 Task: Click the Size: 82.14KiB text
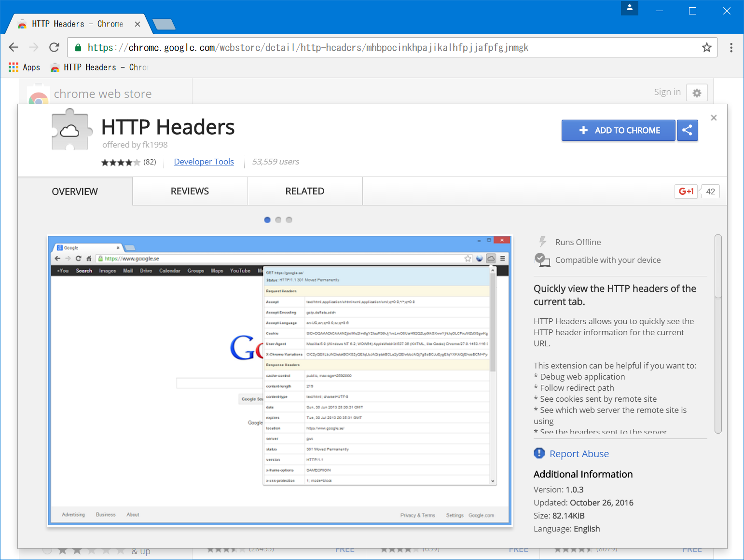(x=559, y=516)
